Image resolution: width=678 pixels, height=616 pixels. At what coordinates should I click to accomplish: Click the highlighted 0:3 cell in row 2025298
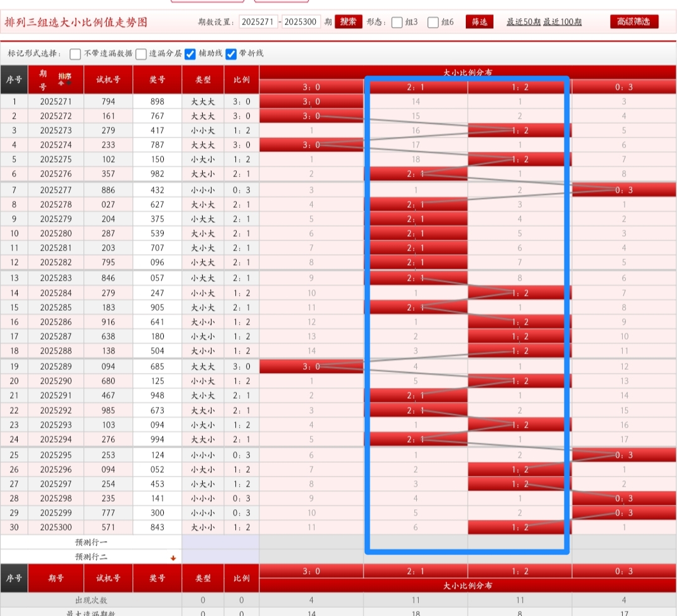624,499
